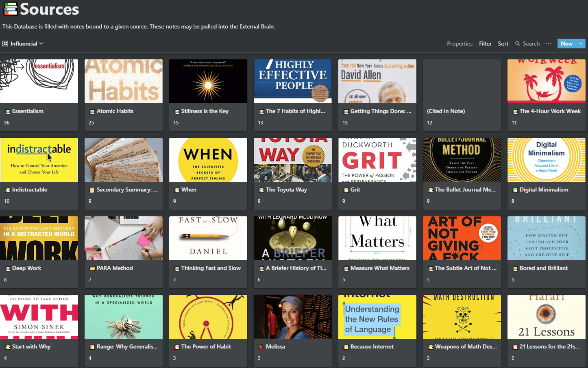
Task: Click the search magnifier icon
Action: pos(518,44)
